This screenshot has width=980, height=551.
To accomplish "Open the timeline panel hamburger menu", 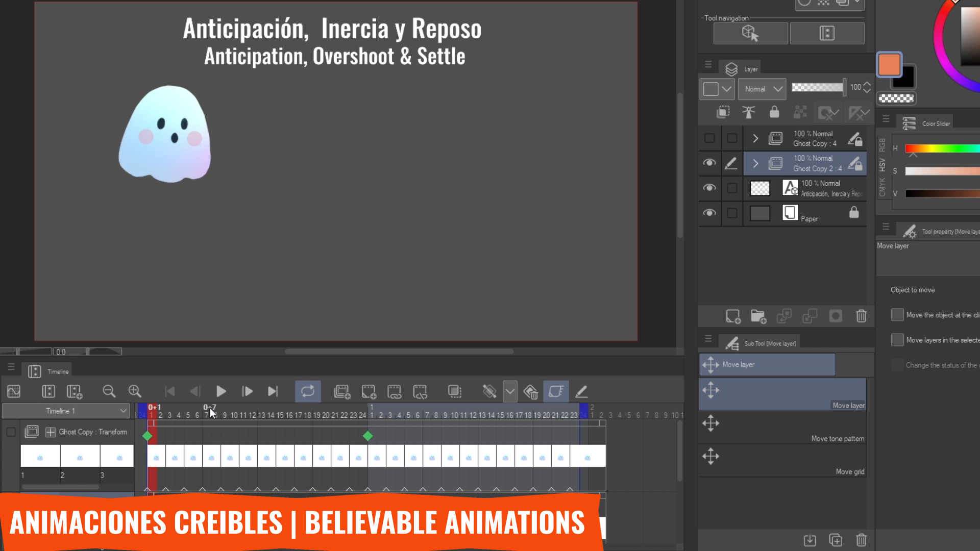I will [11, 367].
